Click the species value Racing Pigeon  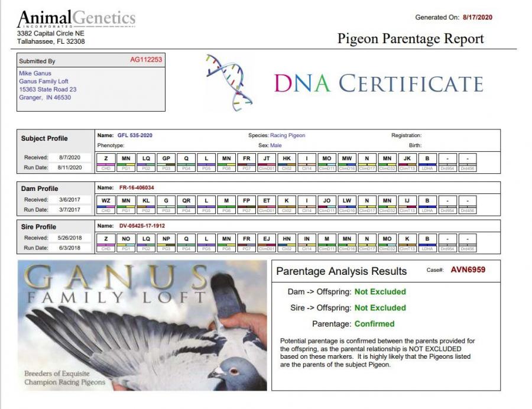287,135
